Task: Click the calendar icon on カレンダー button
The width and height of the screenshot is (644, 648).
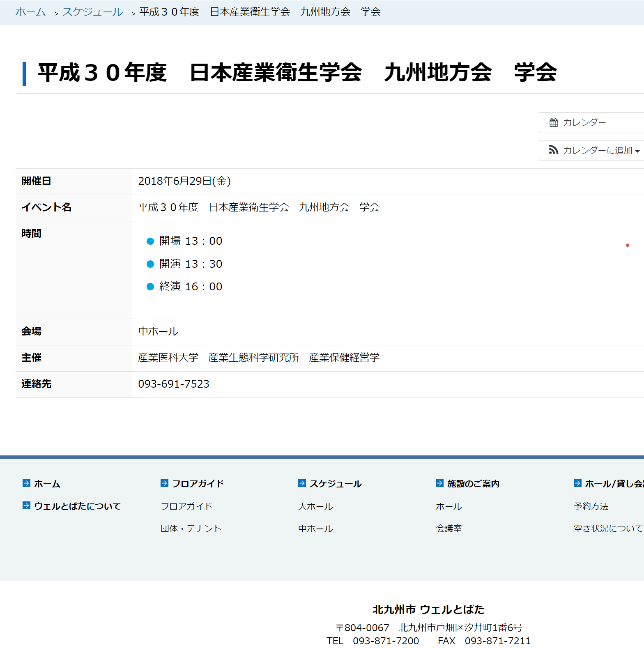Action: pos(554,122)
